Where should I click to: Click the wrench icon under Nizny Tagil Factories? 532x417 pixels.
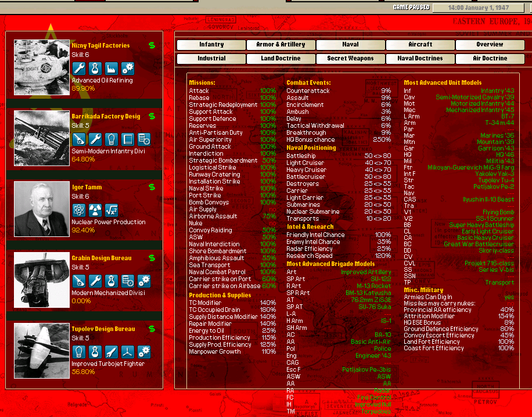(x=79, y=69)
